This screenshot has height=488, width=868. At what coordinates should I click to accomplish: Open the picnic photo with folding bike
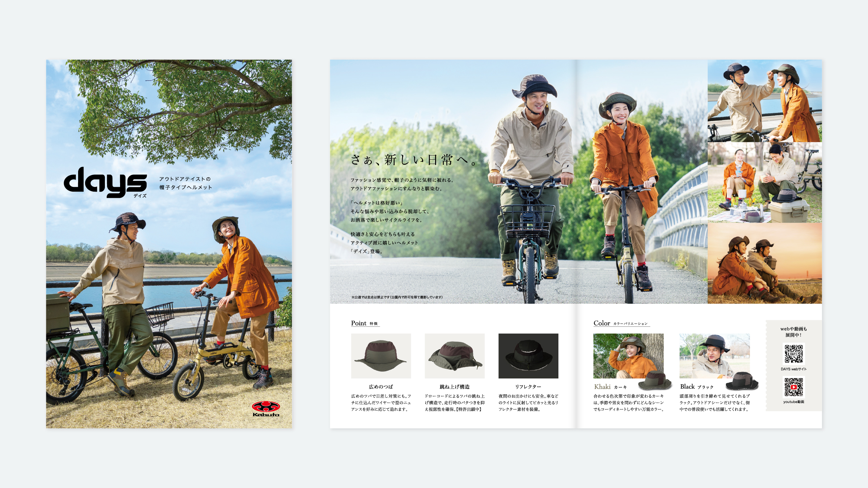click(x=765, y=182)
